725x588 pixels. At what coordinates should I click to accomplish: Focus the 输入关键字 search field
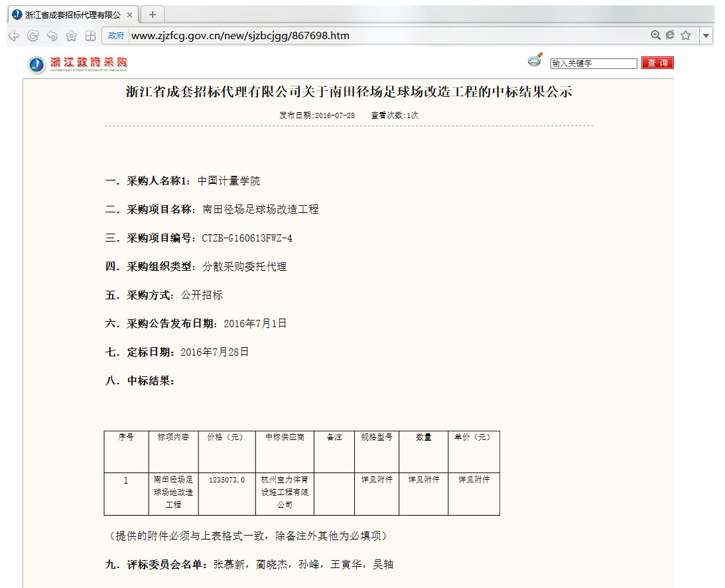[593, 64]
